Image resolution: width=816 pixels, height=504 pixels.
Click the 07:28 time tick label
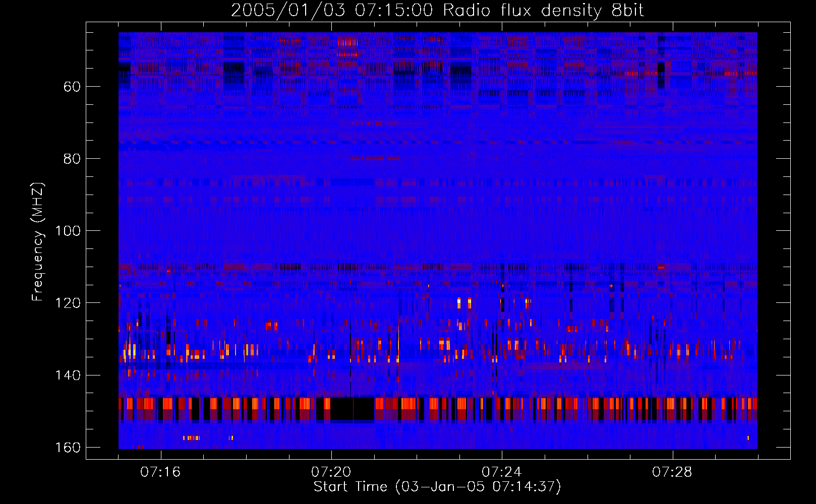coord(672,472)
